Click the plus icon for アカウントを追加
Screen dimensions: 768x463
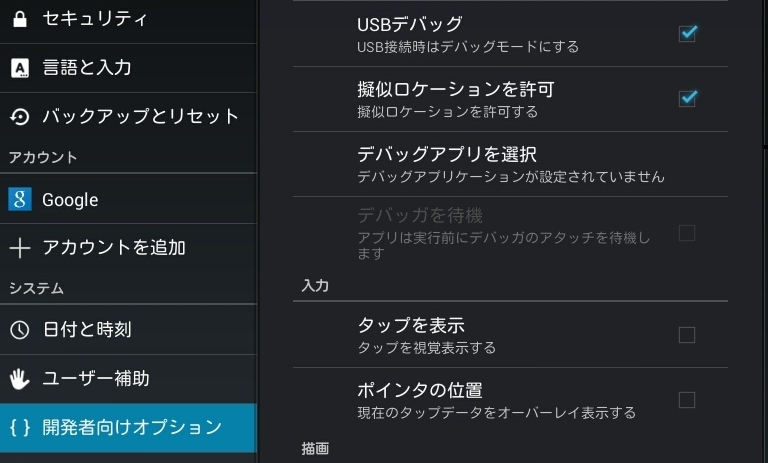20,247
